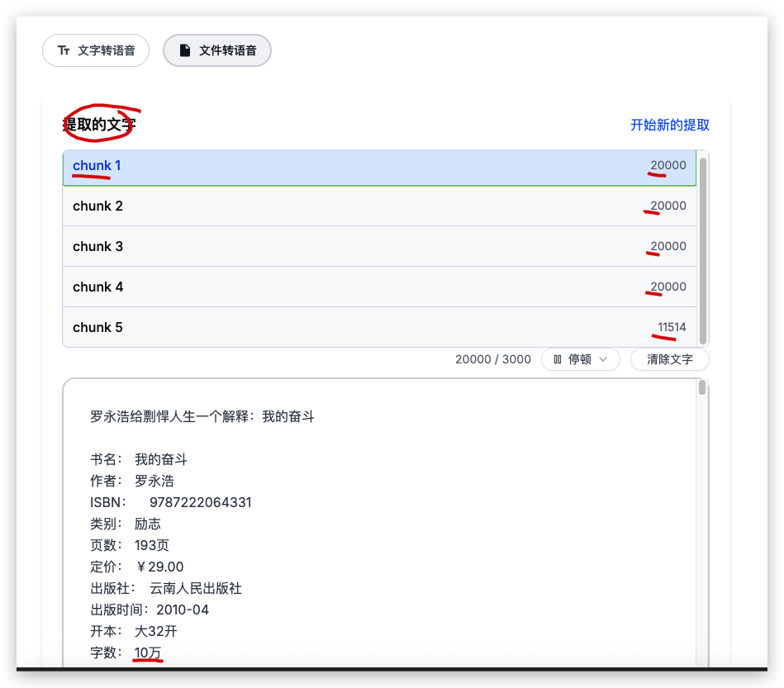Image resolution: width=784 pixels, height=688 pixels.
Task: Click the 作者 罗永浩 line
Action: pos(132,481)
